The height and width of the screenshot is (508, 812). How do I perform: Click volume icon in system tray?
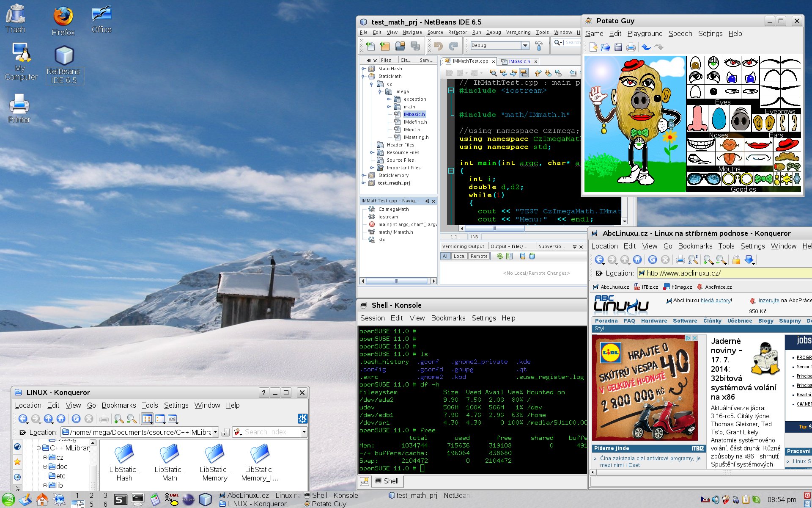pos(715,500)
